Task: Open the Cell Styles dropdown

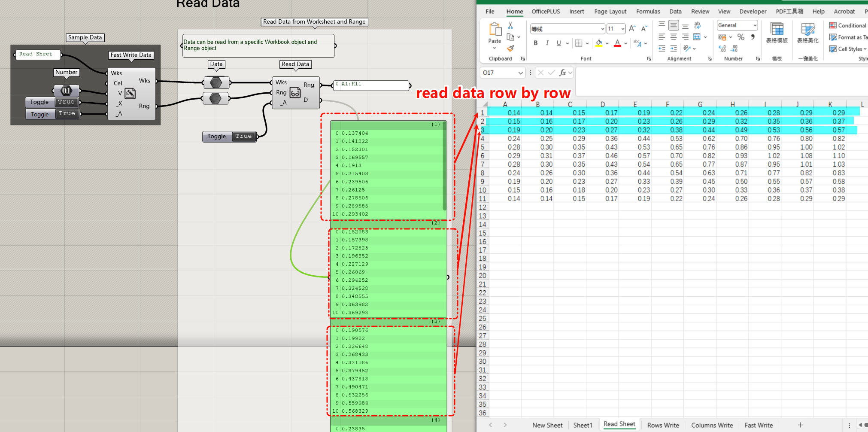Action: 848,49
